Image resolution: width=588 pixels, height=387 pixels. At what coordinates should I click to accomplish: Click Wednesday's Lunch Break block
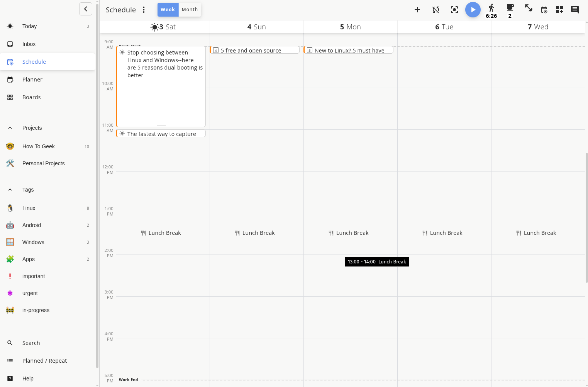[x=536, y=233]
